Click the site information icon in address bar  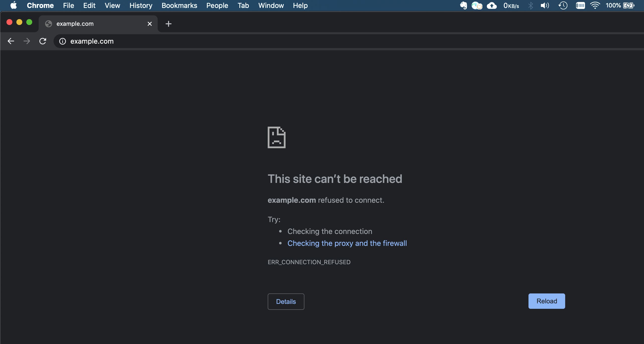pos(62,41)
